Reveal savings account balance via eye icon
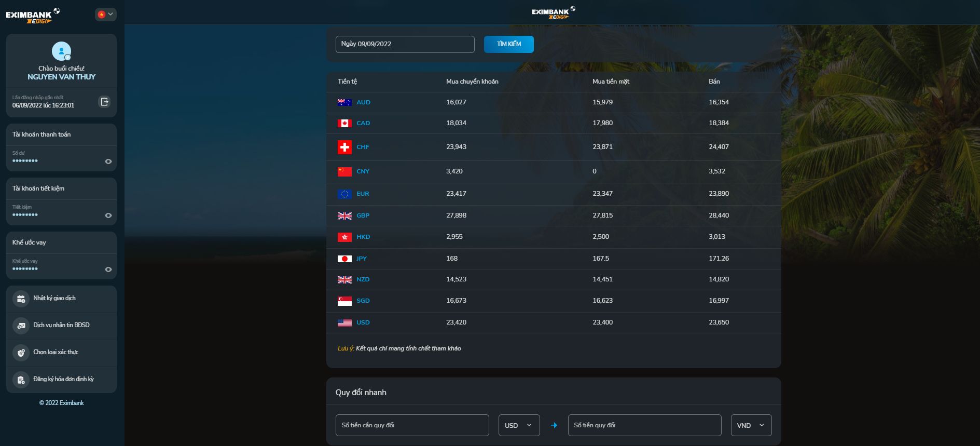Screen dimensions: 980x446 pos(108,215)
